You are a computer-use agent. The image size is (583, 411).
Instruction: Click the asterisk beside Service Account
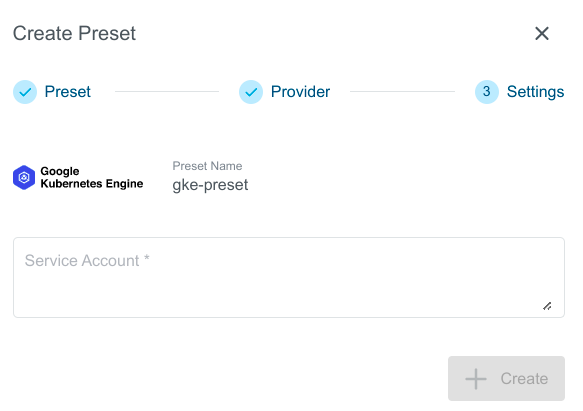pos(146,258)
